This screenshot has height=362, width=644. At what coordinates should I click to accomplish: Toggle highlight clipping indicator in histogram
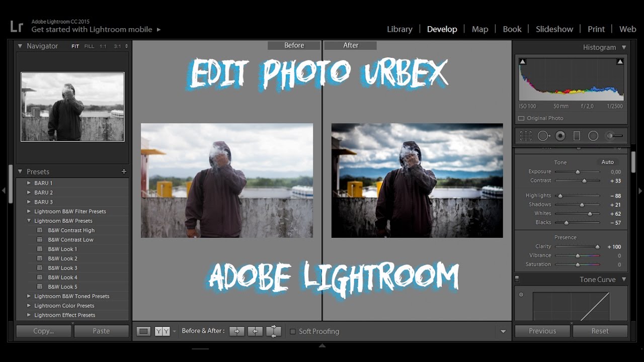(x=620, y=61)
